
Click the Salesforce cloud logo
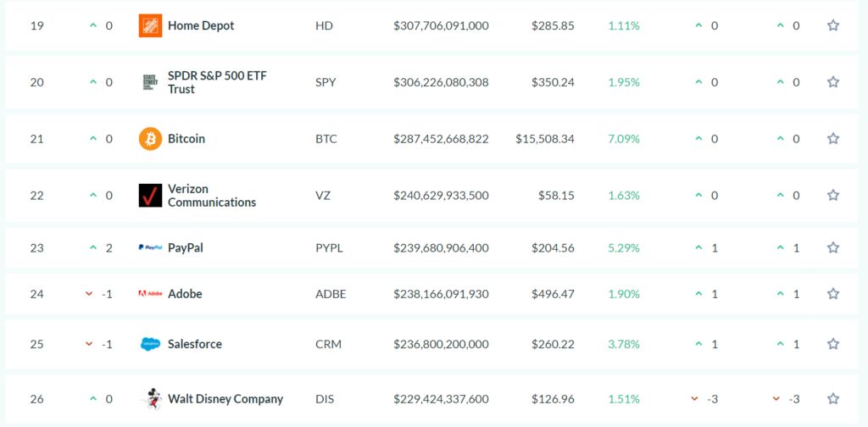[x=150, y=344]
